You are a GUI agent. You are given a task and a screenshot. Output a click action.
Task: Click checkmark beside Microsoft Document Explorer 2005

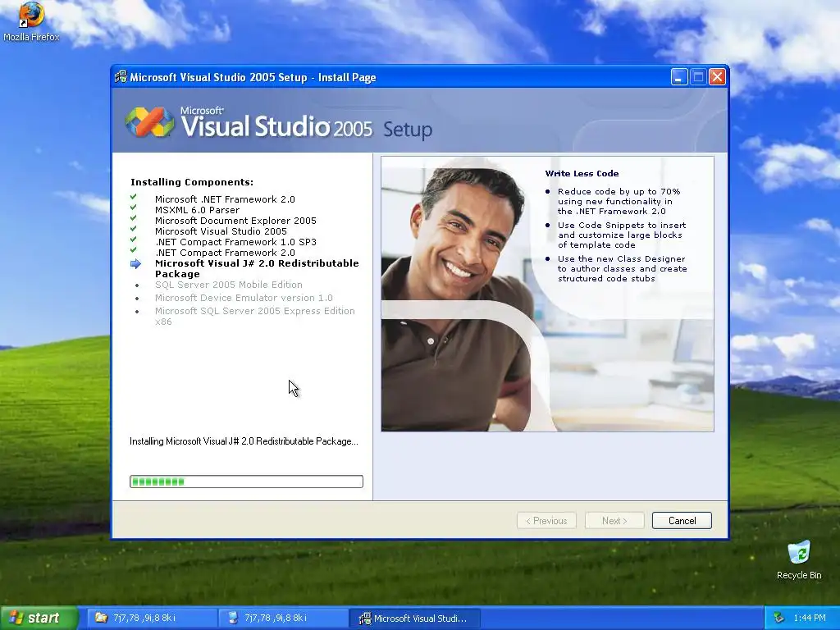(x=134, y=218)
